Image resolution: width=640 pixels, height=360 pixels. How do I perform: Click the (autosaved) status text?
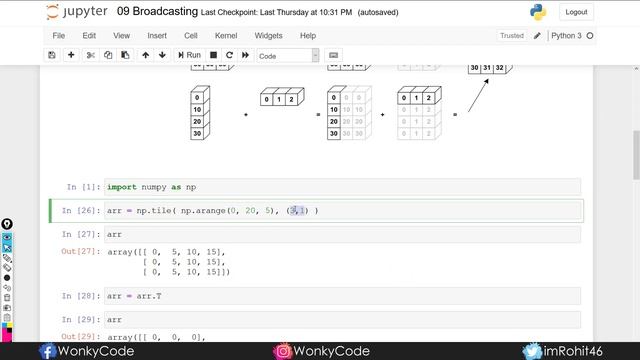378,12
